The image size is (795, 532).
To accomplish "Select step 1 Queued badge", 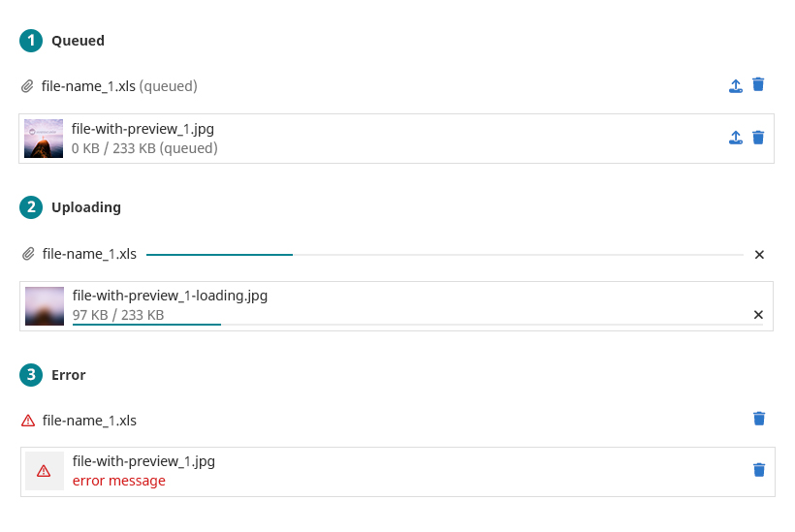I will (x=31, y=41).
